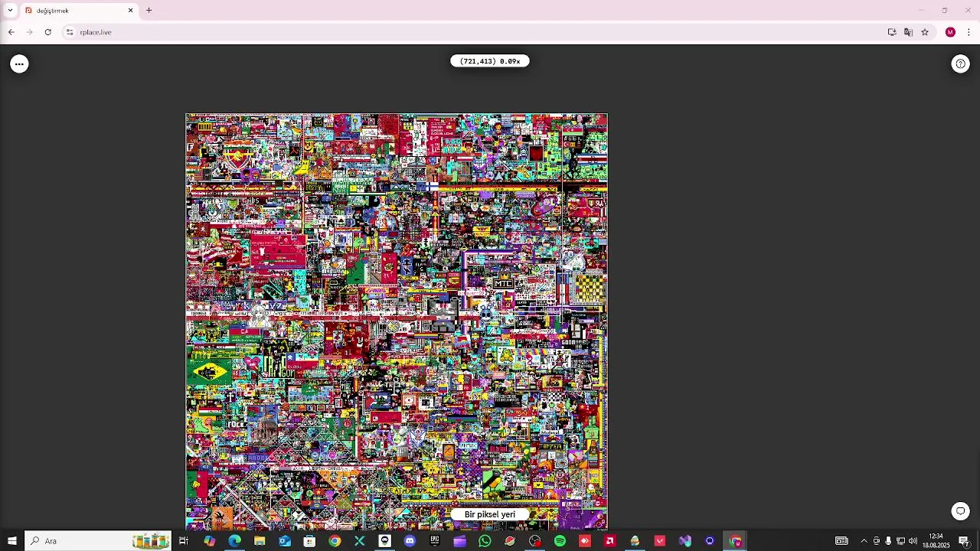Open File Explorer from taskbar

click(260, 541)
